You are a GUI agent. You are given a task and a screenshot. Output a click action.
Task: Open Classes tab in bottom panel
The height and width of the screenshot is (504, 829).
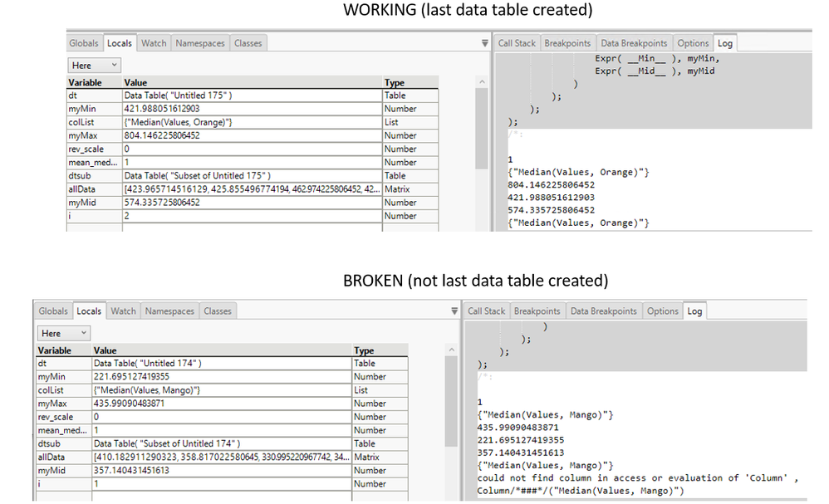click(x=218, y=311)
